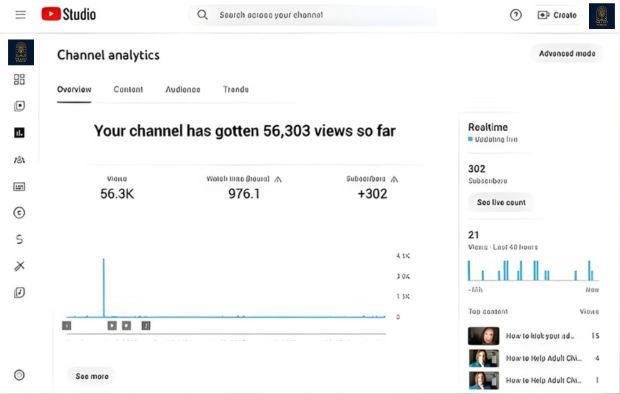Switch to the Trends tab
620x394 pixels.
pyautogui.click(x=236, y=89)
